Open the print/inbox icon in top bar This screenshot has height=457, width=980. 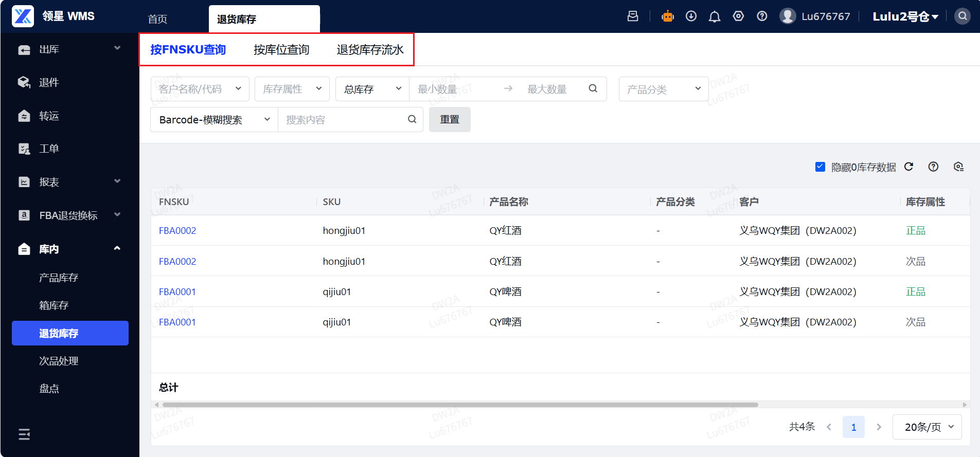click(633, 16)
